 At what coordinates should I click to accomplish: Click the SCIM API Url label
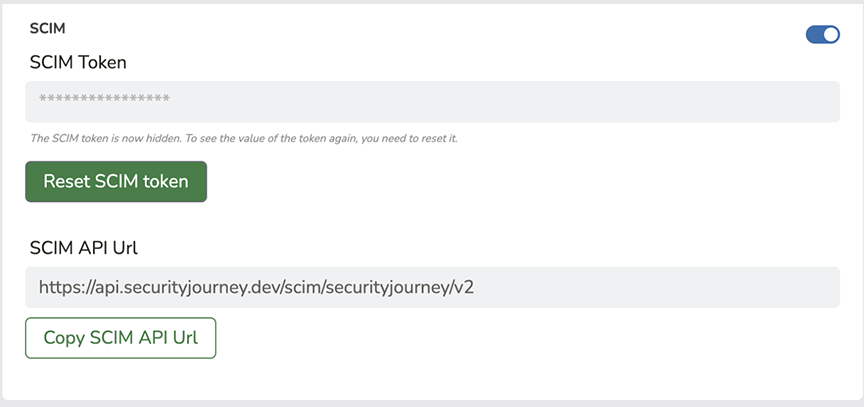[84, 248]
